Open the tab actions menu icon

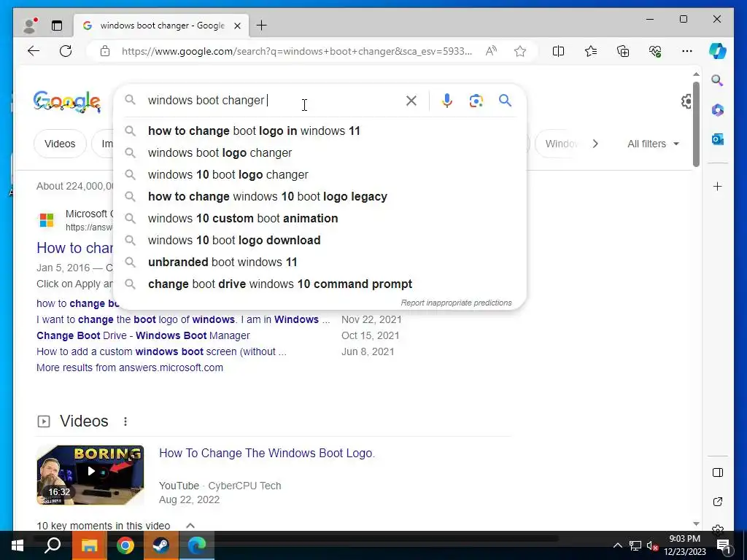(x=57, y=26)
